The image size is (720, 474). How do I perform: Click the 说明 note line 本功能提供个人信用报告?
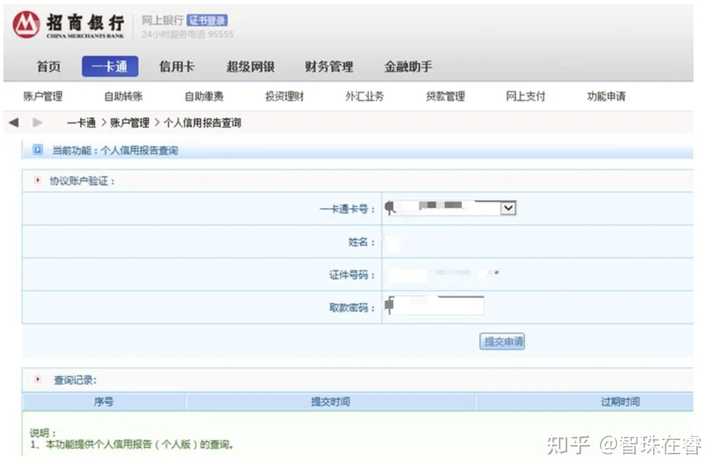tap(132, 444)
